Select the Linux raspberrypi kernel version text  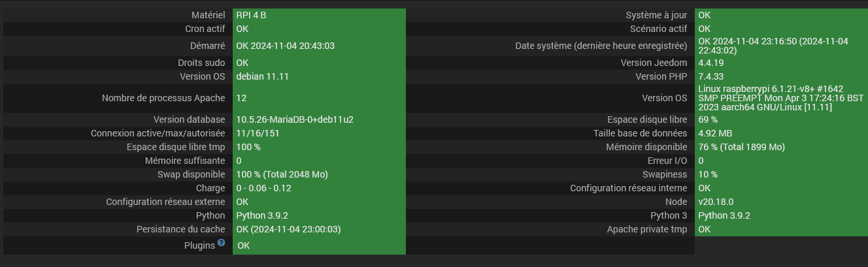(x=782, y=98)
